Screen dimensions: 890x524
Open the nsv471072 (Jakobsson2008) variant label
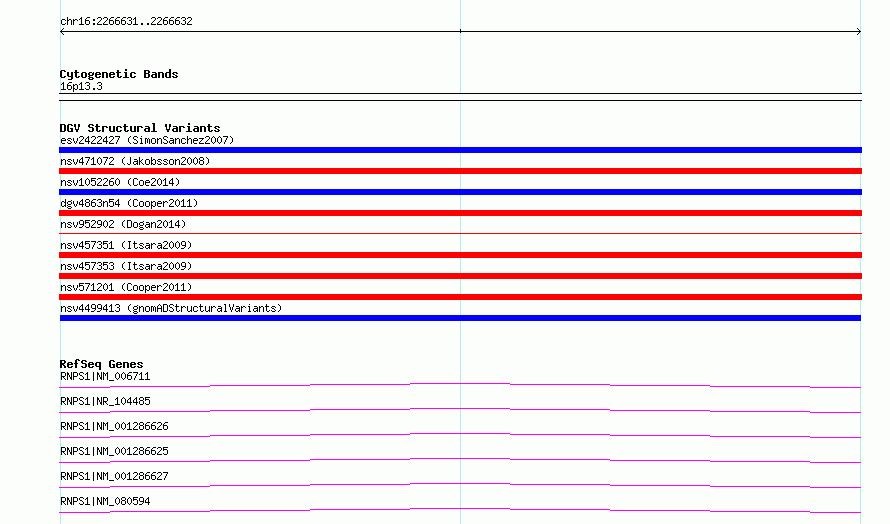coord(135,161)
